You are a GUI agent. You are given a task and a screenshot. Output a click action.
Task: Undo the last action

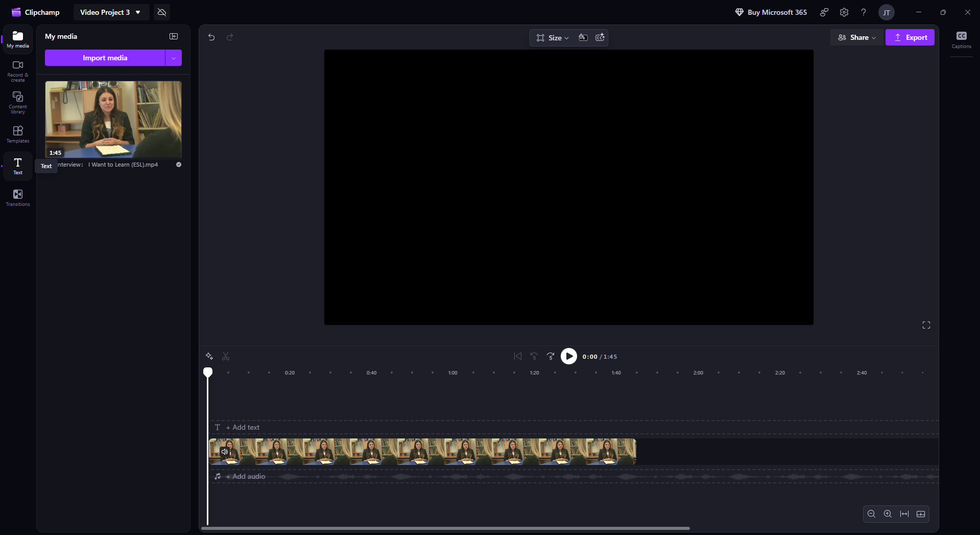tap(211, 37)
